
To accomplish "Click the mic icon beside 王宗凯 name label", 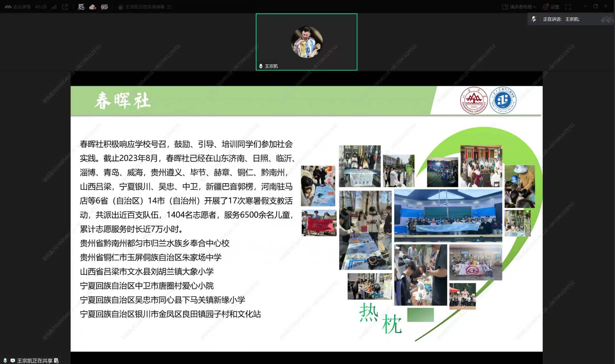I will 261,66.
